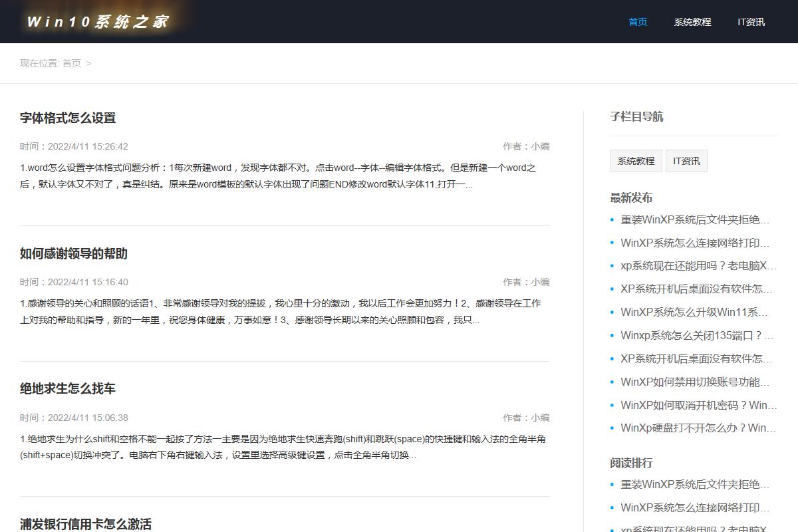Click 作者：小编 of 绝地求生怎么找车 article
This screenshot has height=532, width=798.
[526, 418]
